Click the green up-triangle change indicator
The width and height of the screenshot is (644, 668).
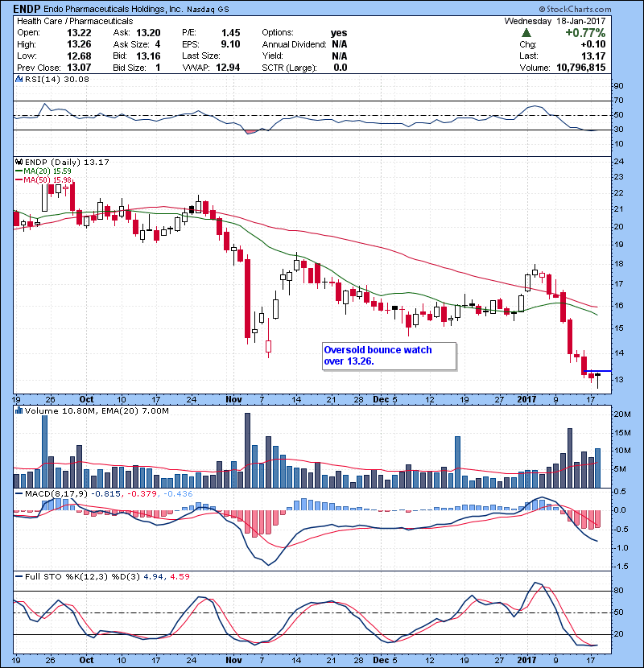click(526, 33)
